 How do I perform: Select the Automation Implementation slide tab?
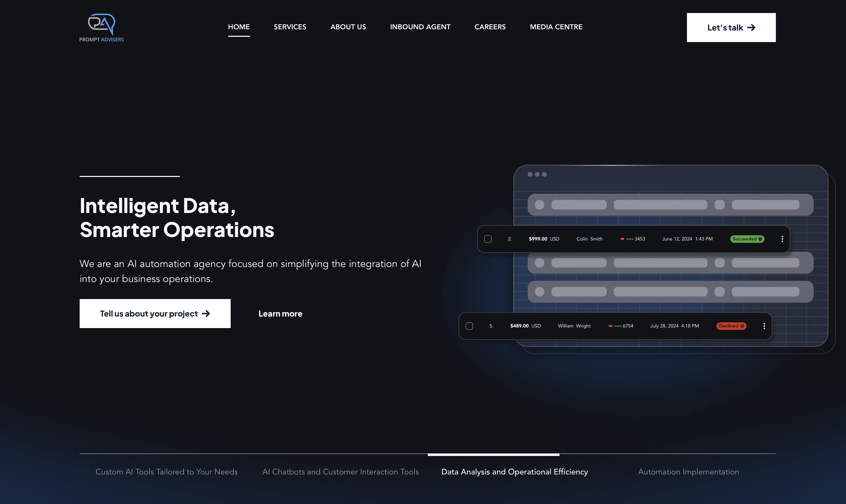coord(688,472)
